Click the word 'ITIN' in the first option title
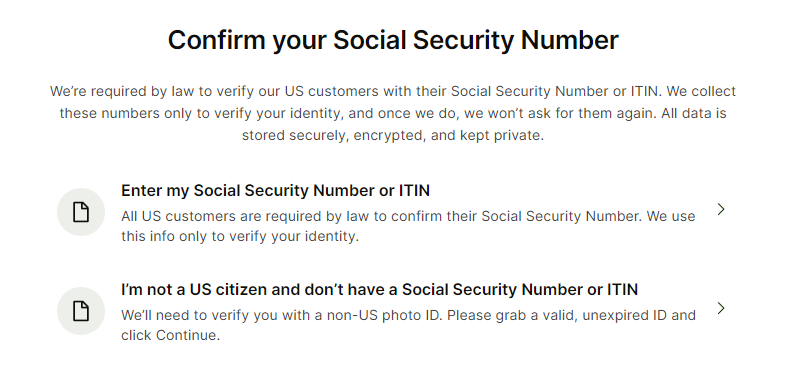 tap(414, 190)
